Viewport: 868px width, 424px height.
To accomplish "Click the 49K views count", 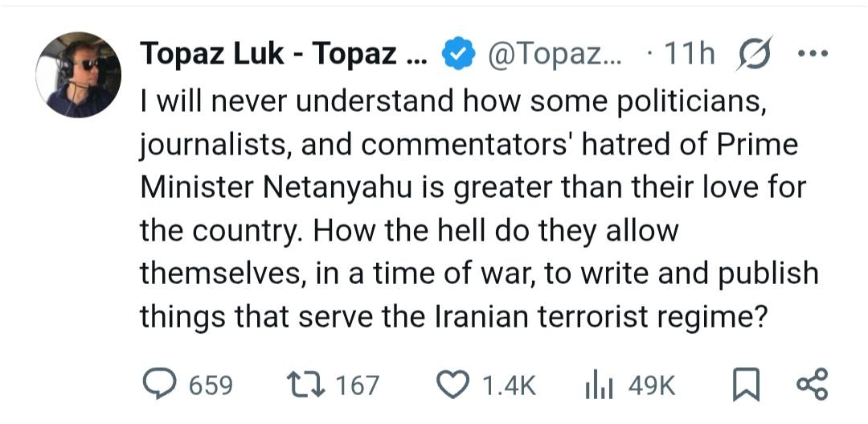I will (651, 385).
